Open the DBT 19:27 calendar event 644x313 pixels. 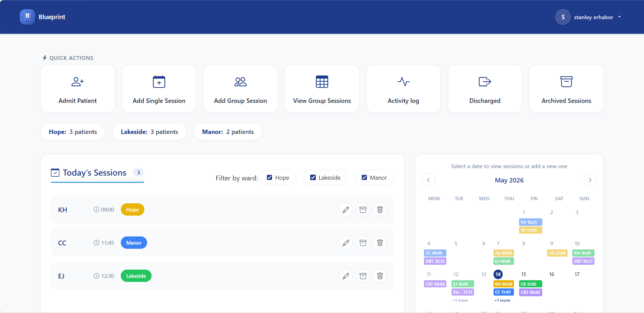point(584,261)
